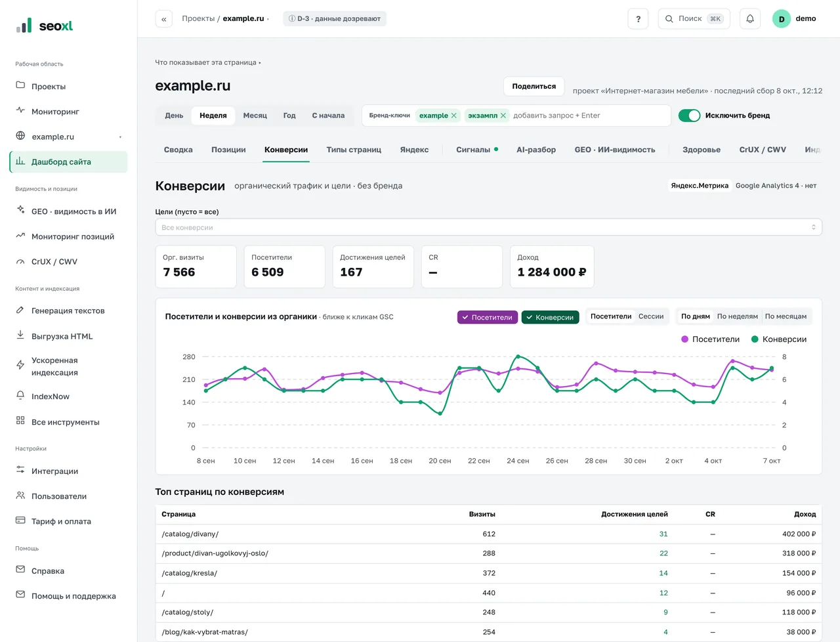Expand Что показывает эта страница hint
The image size is (840, 642).
point(208,62)
